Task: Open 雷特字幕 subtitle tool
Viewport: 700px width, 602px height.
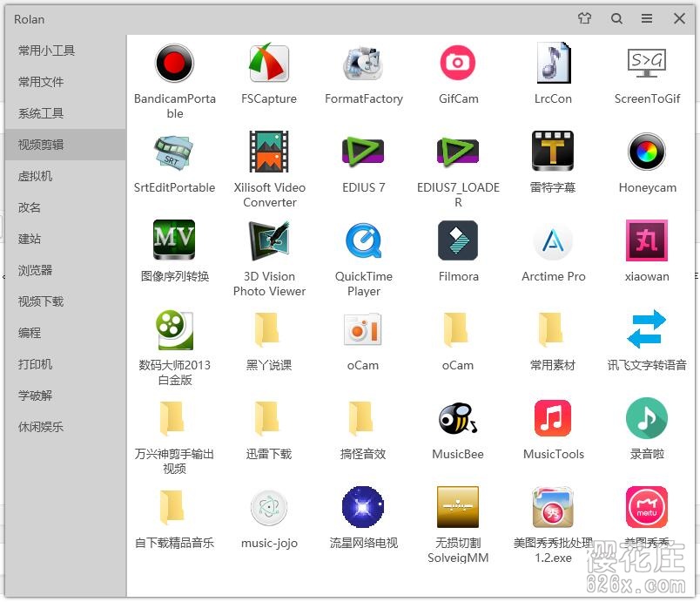Action: (553, 152)
